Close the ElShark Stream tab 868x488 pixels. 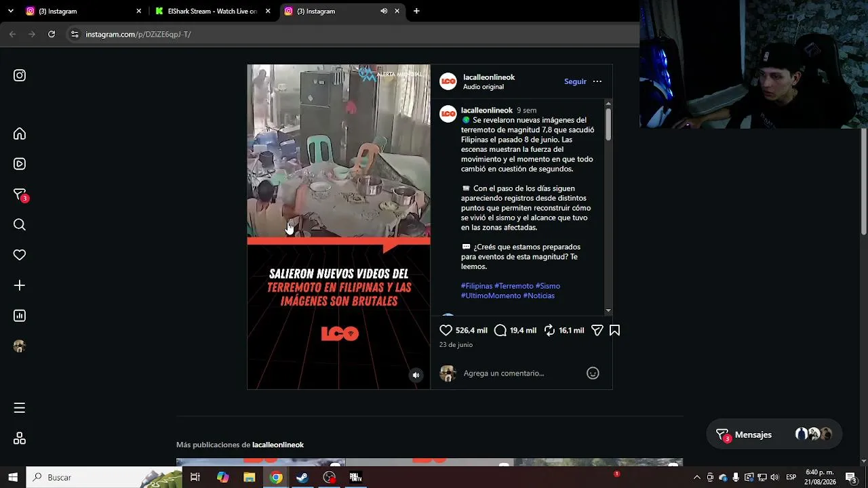click(268, 11)
